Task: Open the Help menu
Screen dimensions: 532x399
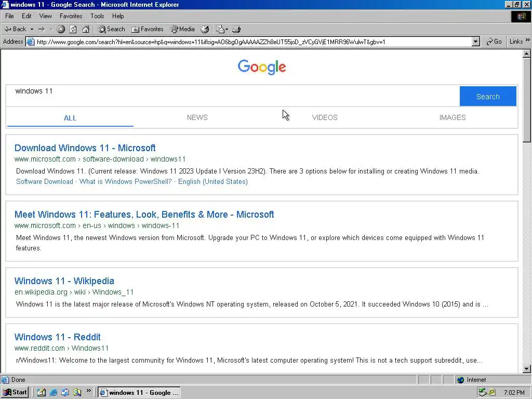Action: coord(118,16)
